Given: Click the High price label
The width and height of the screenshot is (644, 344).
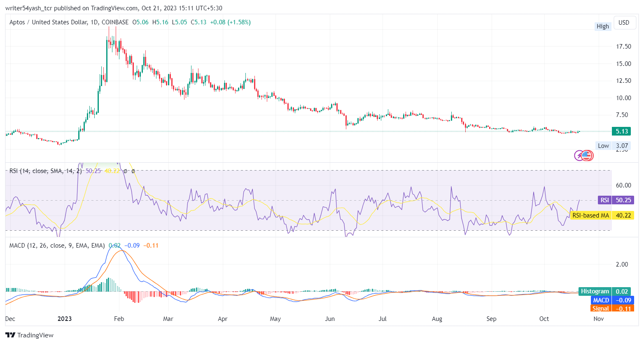Looking at the screenshot, I should tap(603, 26).
